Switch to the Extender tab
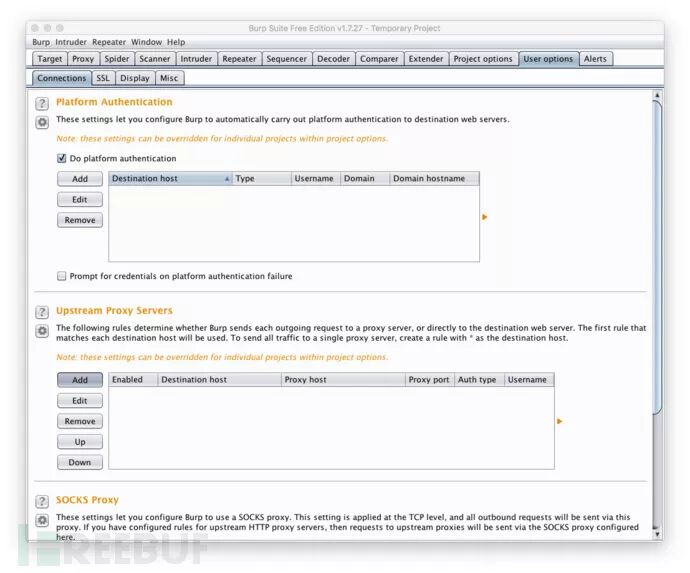Image resolution: width=690 pixels, height=573 pixels. point(426,59)
